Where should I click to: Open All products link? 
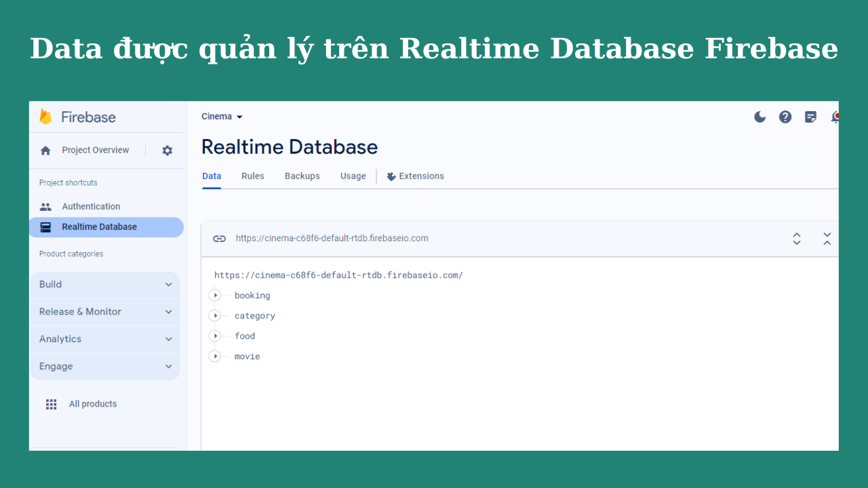(x=93, y=404)
